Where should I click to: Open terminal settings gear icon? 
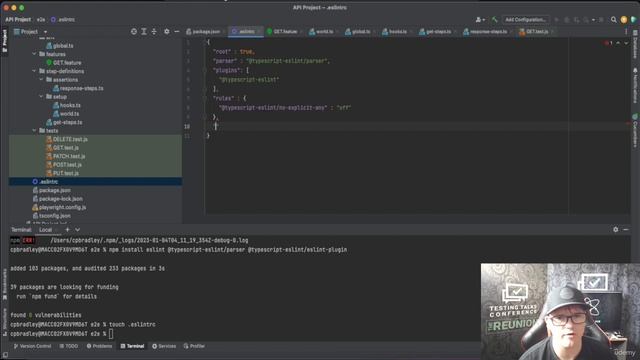616,229
